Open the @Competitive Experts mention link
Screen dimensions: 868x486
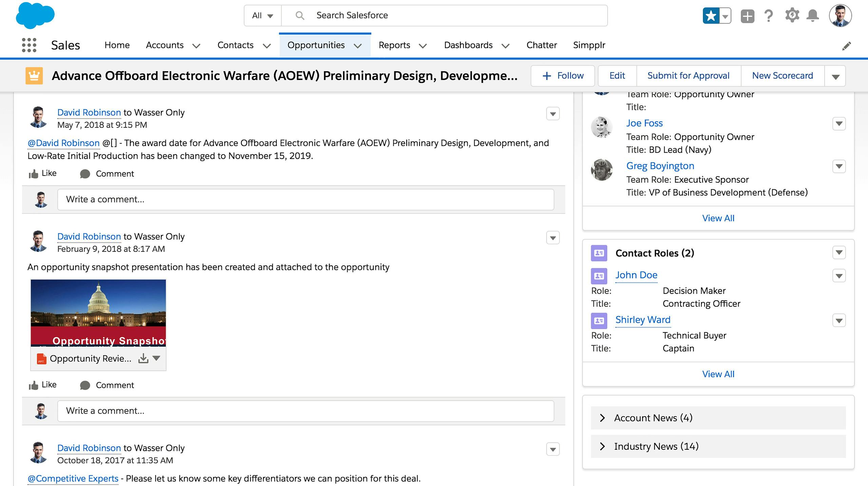[x=73, y=479]
